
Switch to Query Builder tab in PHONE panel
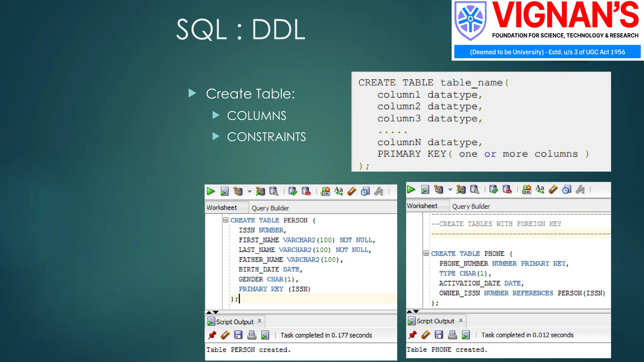click(x=471, y=206)
